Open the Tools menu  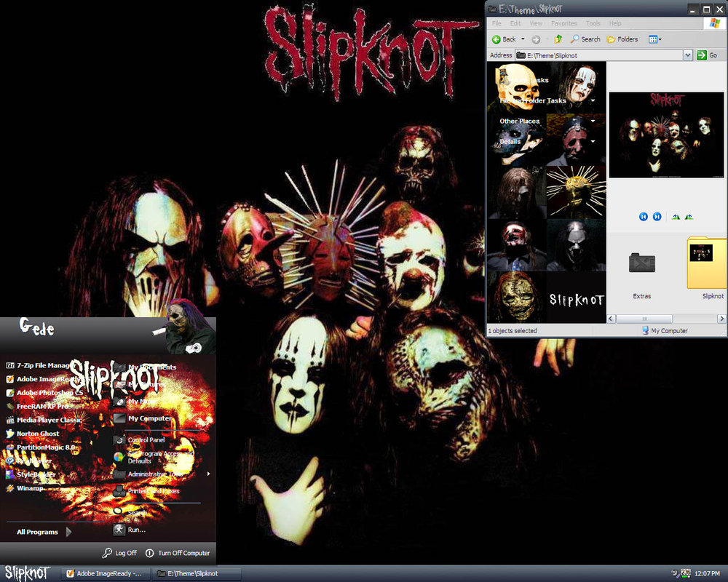(x=593, y=23)
